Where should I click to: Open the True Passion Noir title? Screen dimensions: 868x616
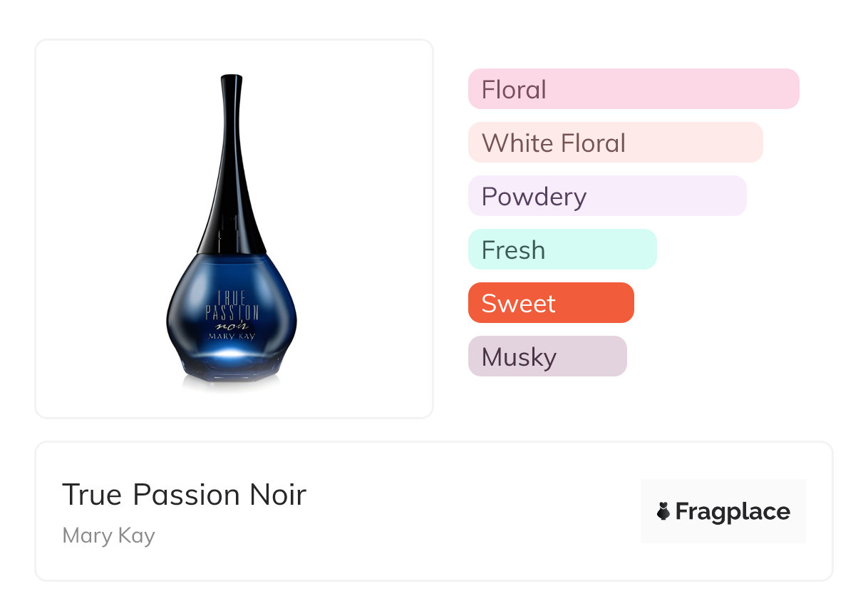pos(184,495)
